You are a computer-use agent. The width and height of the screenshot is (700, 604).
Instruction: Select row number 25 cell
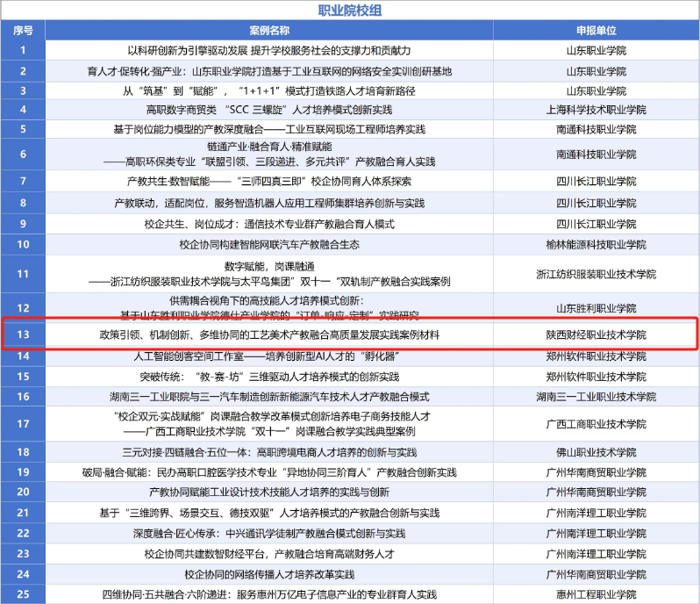pyautogui.click(x=23, y=594)
